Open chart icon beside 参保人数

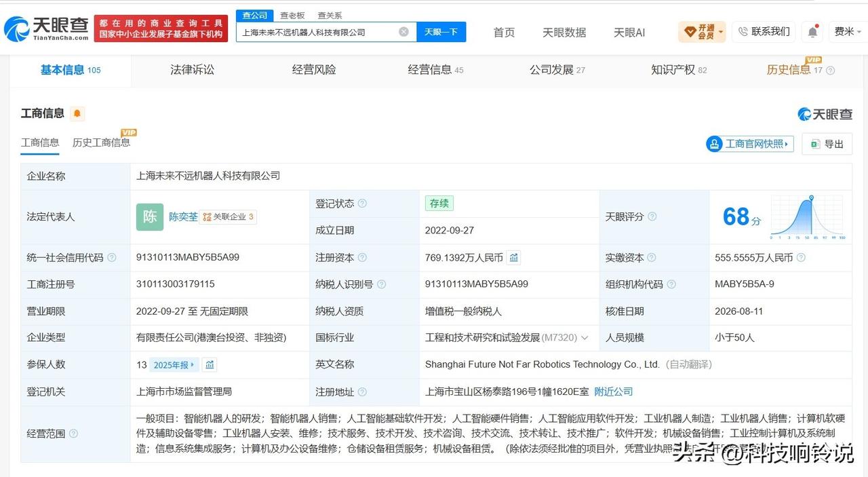tap(210, 365)
